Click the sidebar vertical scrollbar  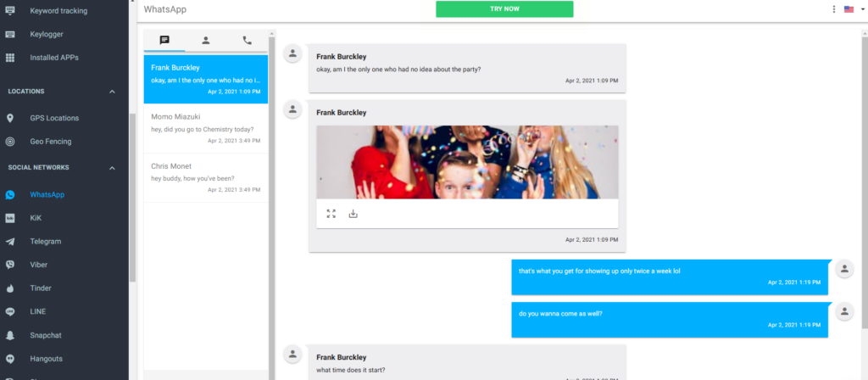coord(132,198)
